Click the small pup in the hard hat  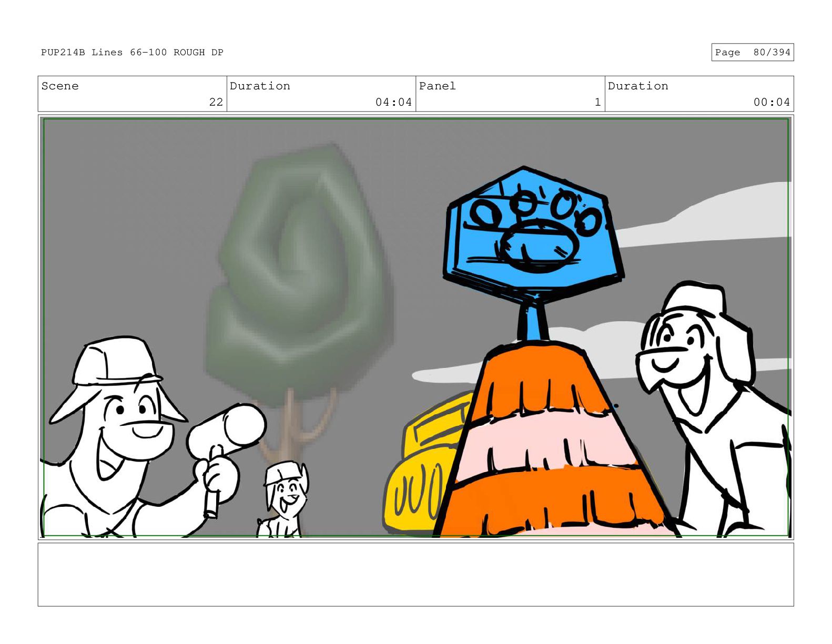(283, 499)
